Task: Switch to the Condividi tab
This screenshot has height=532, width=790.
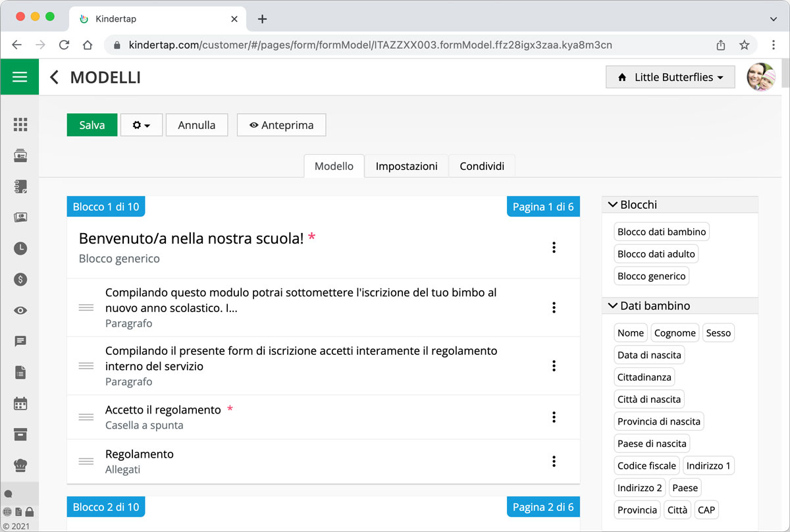Action: click(481, 167)
